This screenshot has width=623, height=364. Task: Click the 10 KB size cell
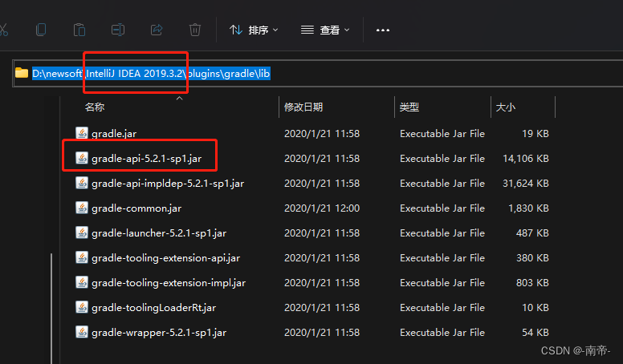point(535,308)
